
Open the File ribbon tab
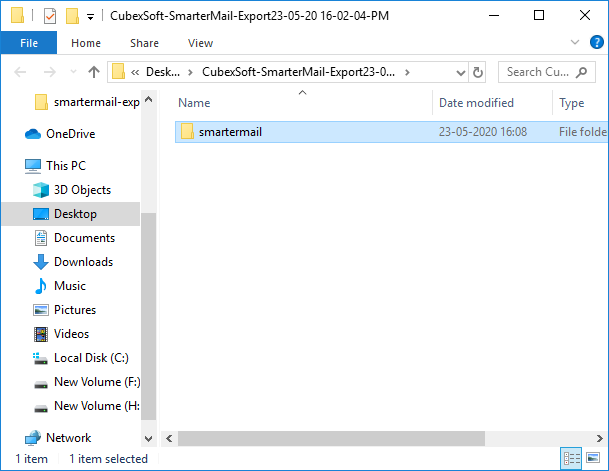29,43
